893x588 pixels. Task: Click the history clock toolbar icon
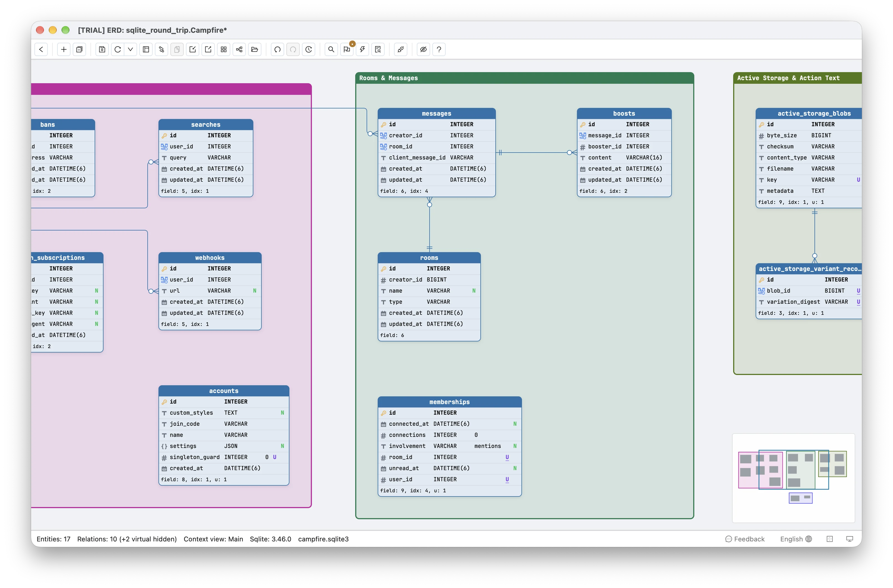point(309,49)
